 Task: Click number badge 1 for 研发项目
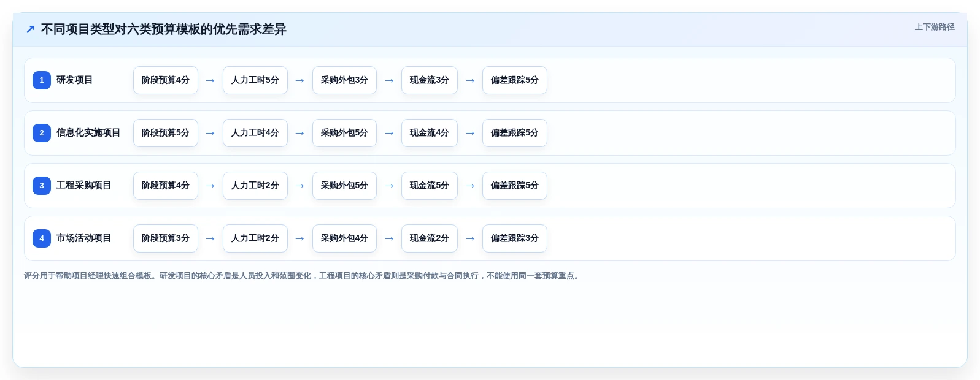(x=42, y=80)
